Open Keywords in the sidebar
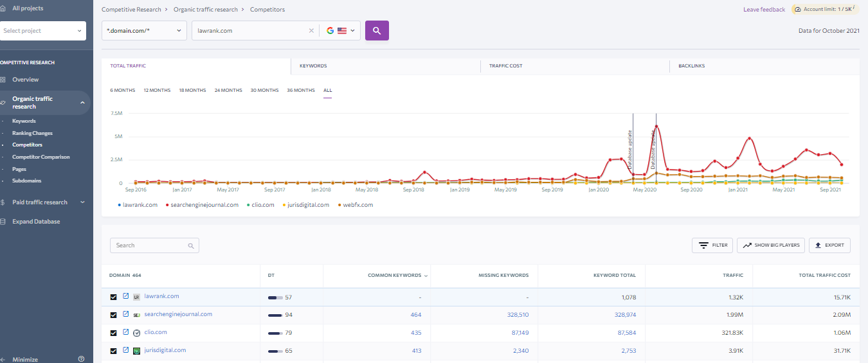The height and width of the screenshot is (363, 868). point(24,121)
